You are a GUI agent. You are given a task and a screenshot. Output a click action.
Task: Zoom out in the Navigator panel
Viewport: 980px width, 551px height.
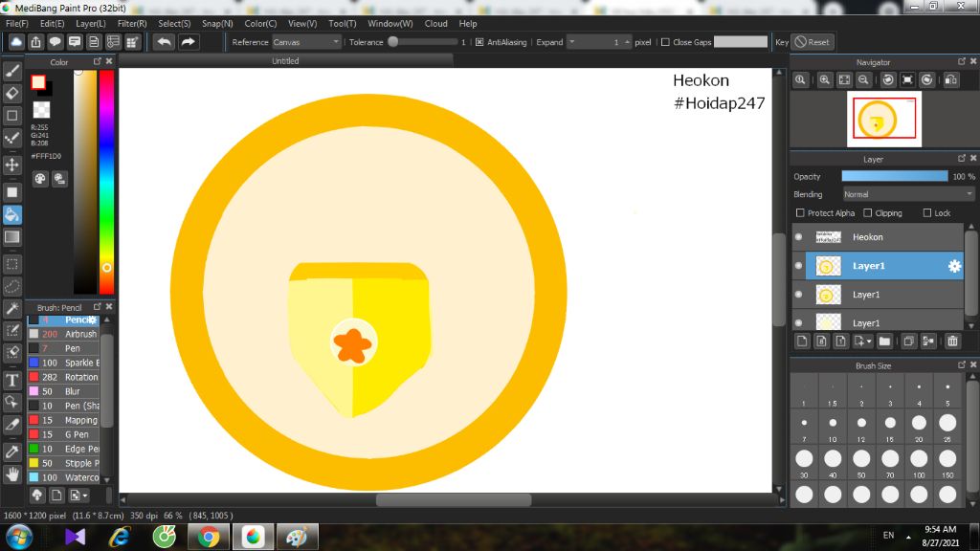point(863,80)
